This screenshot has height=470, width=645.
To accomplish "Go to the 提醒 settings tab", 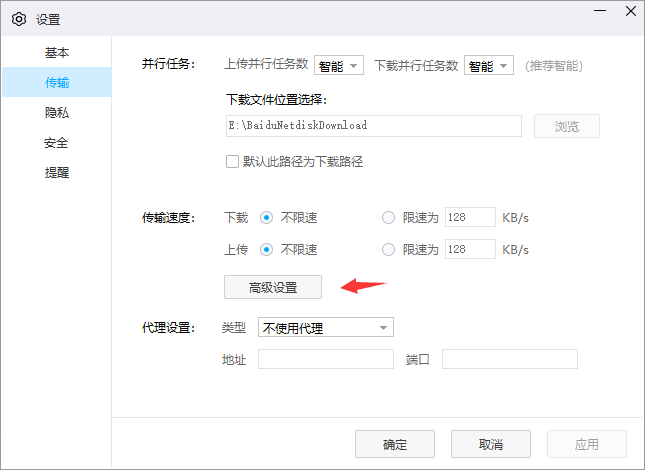I will click(x=57, y=172).
